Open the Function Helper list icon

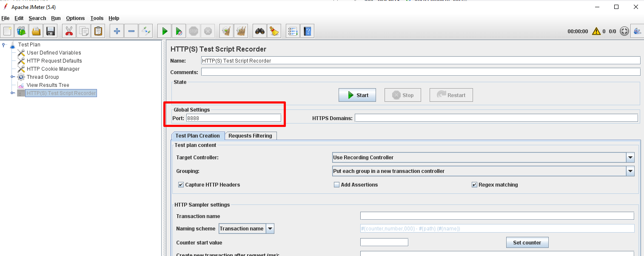tap(293, 31)
